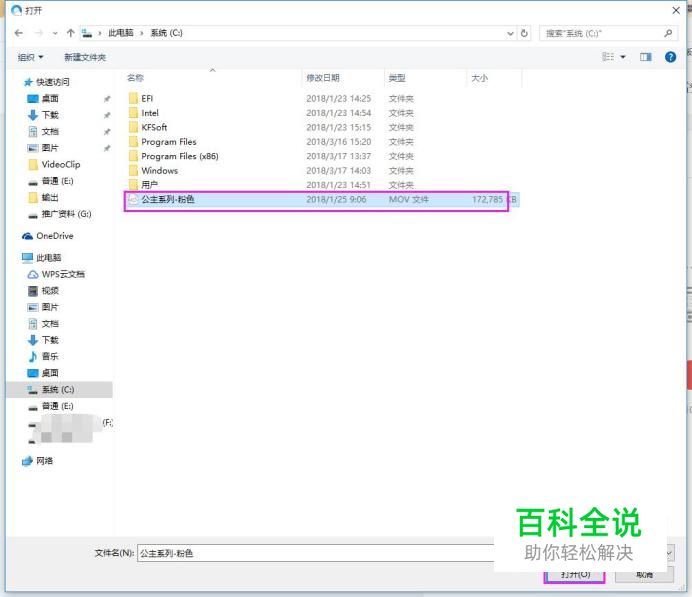Open 输出 folder in sidebar

point(50,197)
